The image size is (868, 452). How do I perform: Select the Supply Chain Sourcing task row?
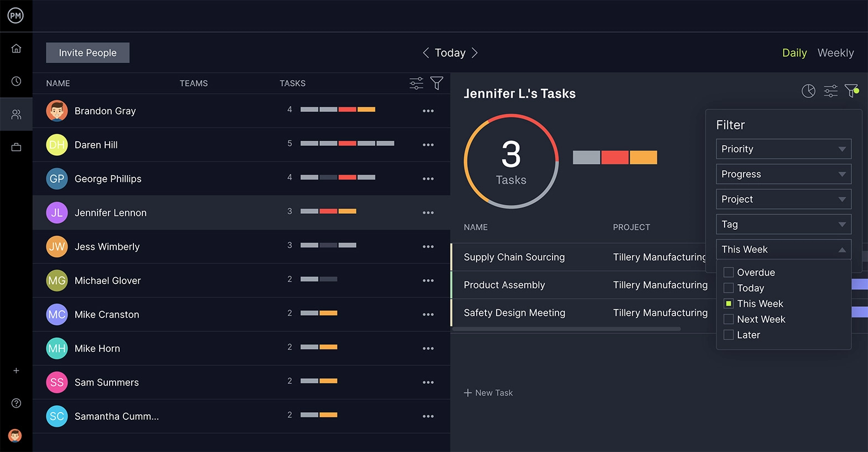point(514,257)
